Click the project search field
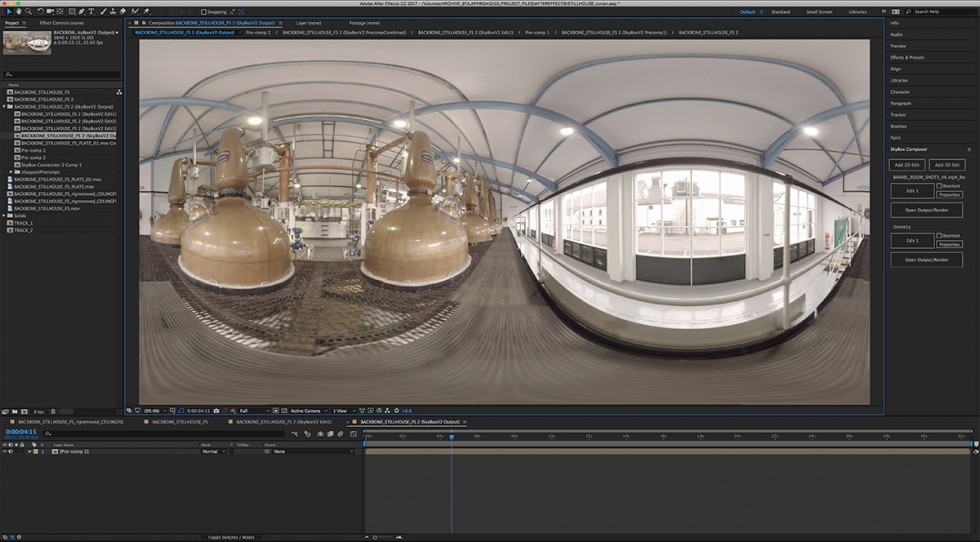This screenshot has height=542, width=980. click(62, 74)
